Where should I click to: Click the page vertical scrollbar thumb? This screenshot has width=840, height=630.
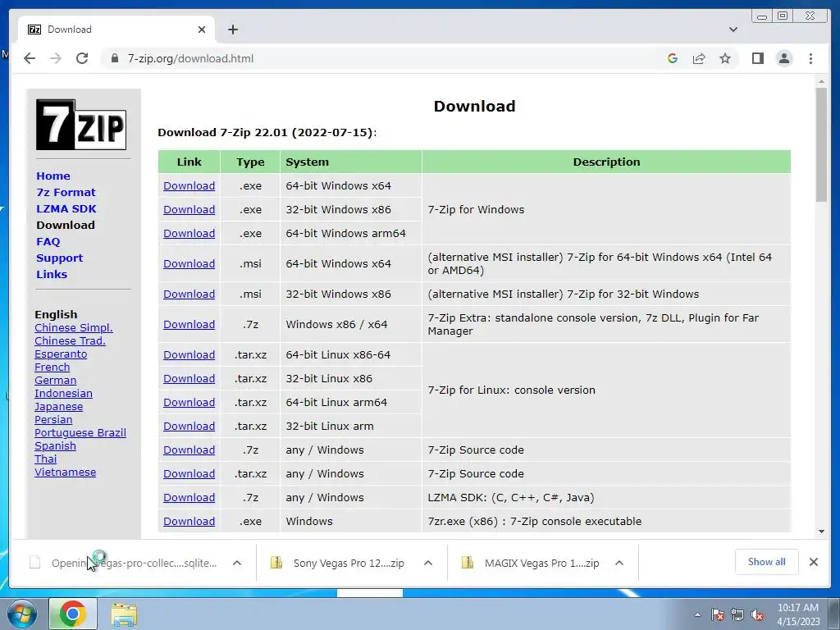(x=821, y=144)
